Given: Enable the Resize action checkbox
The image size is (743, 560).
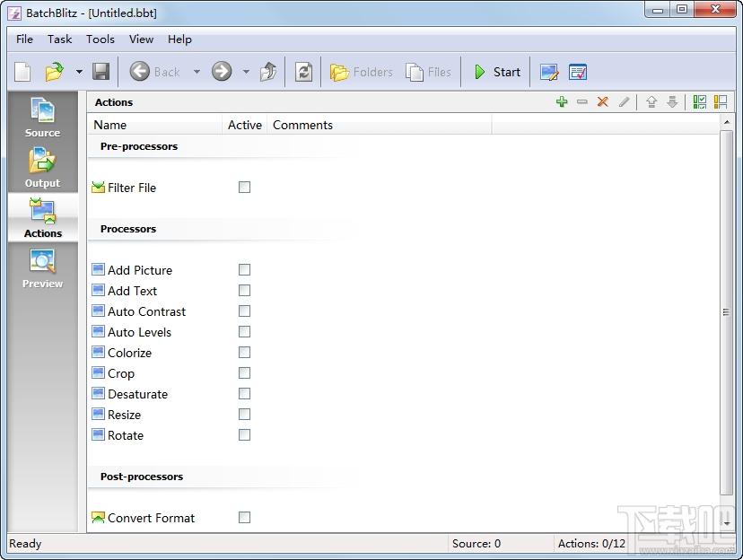Looking at the screenshot, I should click(244, 415).
